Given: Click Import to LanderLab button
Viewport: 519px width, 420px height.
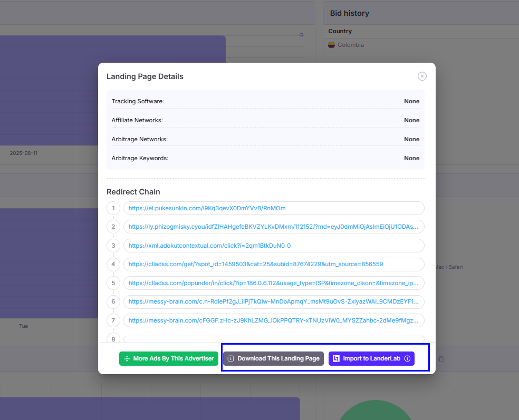Looking at the screenshot, I should [x=371, y=358].
